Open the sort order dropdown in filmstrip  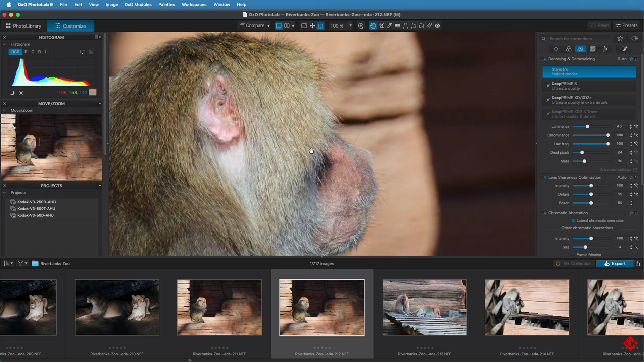click(x=8, y=263)
